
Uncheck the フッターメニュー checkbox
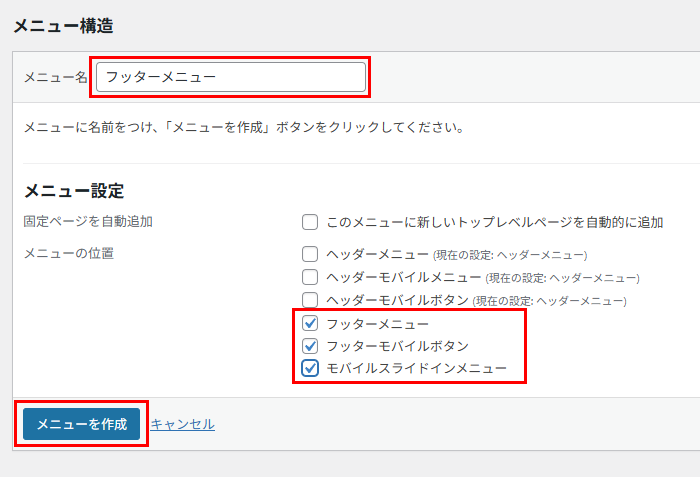pyautogui.click(x=310, y=323)
